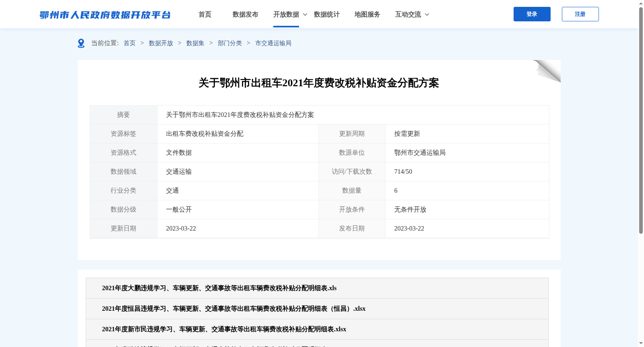Click the 更新周期 value 按需更新
This screenshot has width=644, height=347.
click(x=407, y=134)
